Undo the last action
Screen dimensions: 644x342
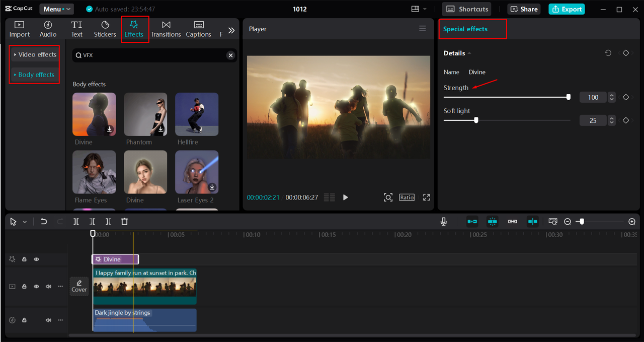[44, 222]
